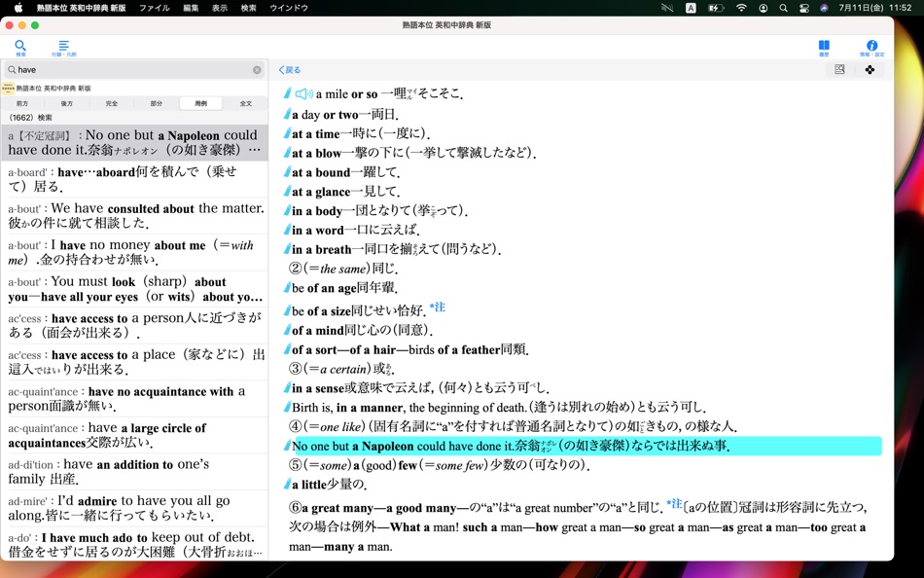Click the find-in-page magnifier document icon

pyautogui.click(x=839, y=70)
